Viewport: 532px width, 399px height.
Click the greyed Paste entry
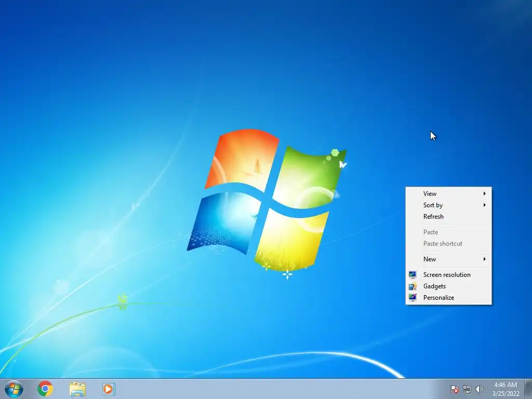(448, 232)
